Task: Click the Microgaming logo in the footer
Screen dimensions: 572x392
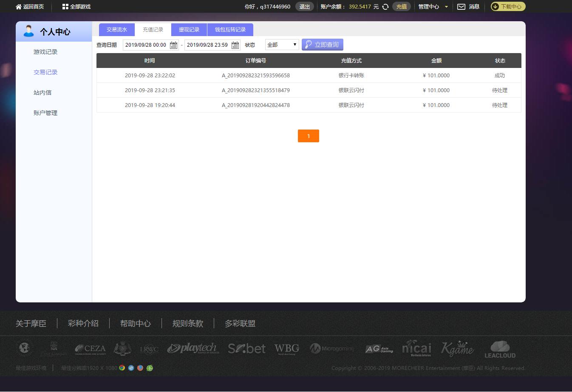Action: coord(332,348)
